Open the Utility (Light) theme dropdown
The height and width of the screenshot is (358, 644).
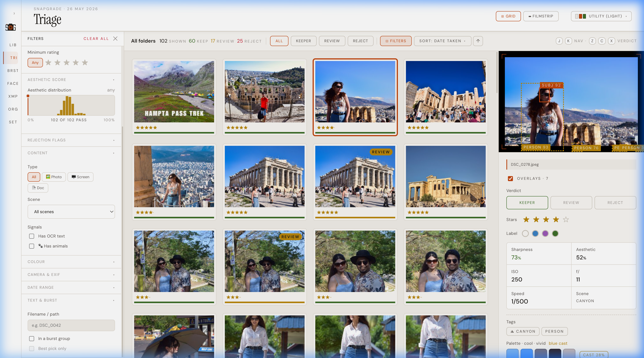[601, 16]
